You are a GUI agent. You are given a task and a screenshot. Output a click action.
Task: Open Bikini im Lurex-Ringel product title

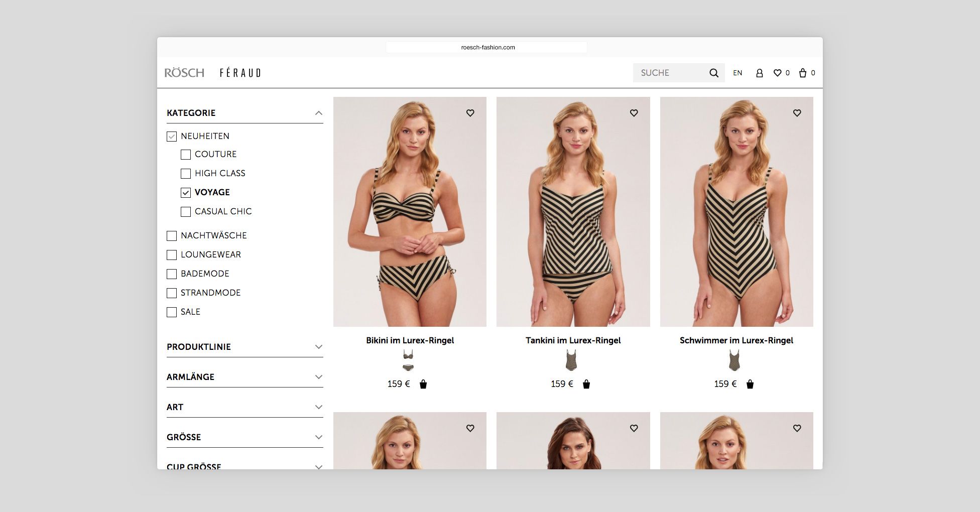(x=410, y=340)
